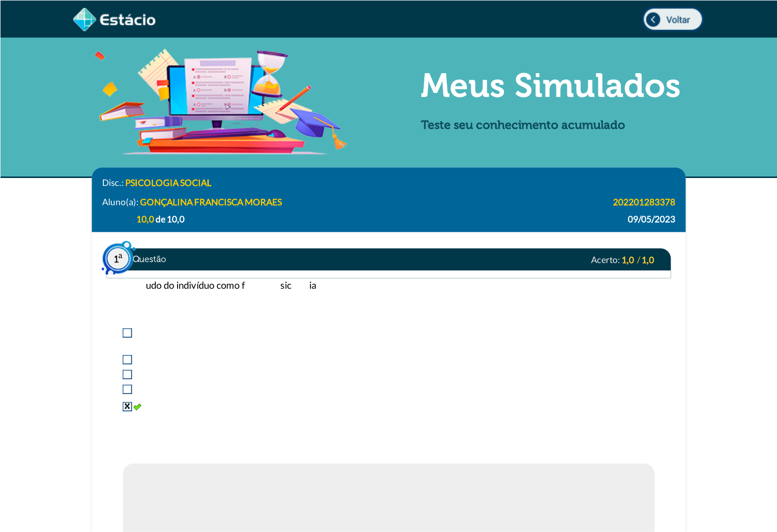Select the PSICOLOGIA SOCIAL discipline name
The width and height of the screenshot is (777, 532).
168,183
